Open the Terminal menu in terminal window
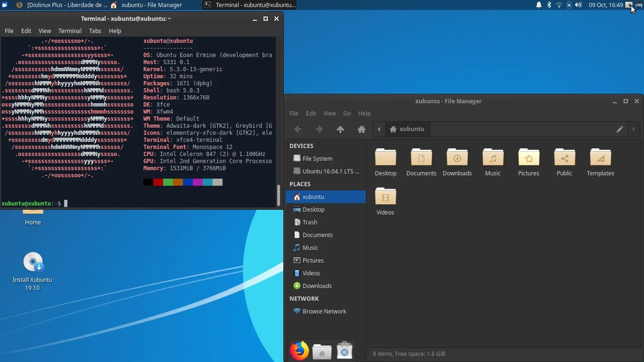The width and height of the screenshot is (644, 362). click(x=70, y=31)
